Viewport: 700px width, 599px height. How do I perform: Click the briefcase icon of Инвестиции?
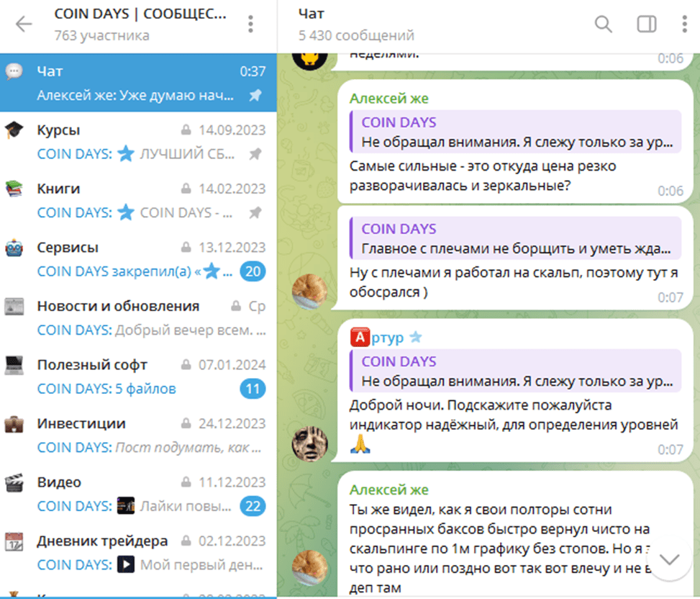tap(14, 424)
